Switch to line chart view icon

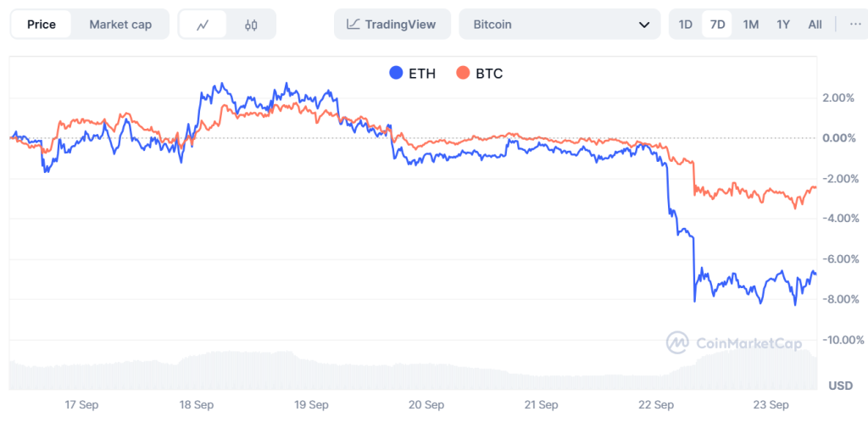pyautogui.click(x=203, y=25)
